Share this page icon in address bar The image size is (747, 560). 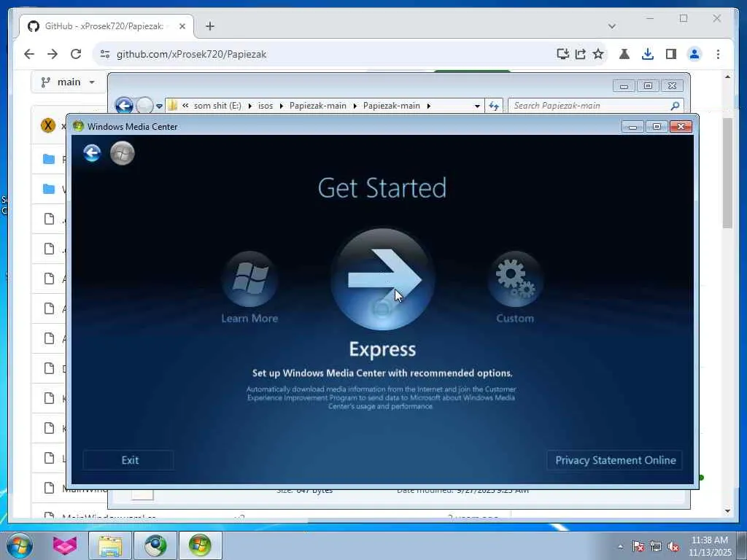point(580,54)
